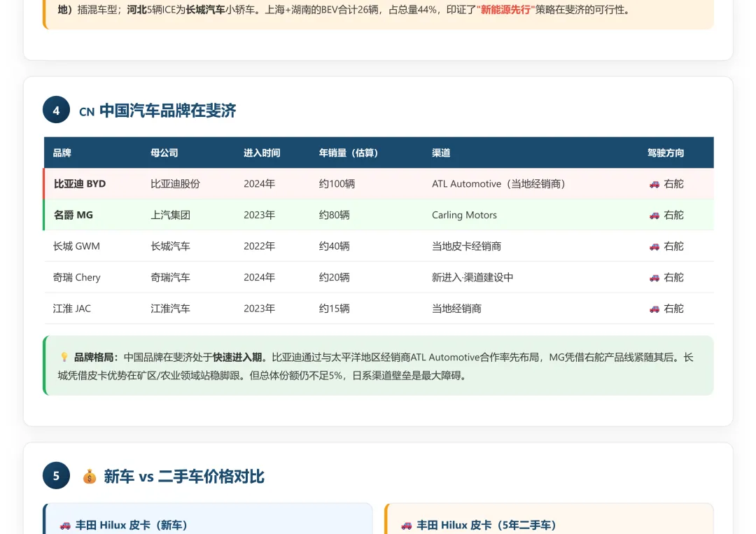
Task: Click the red 新能源先行 highlighted text
Action: tap(505, 10)
